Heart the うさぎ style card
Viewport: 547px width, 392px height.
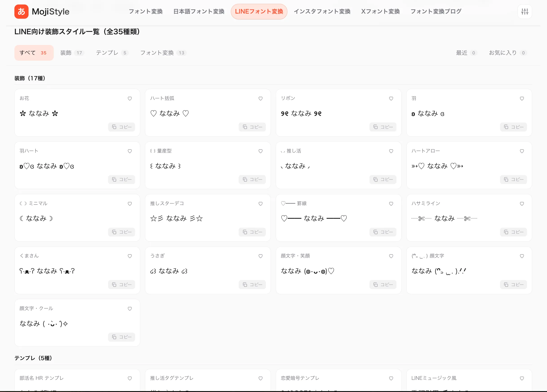click(x=260, y=256)
